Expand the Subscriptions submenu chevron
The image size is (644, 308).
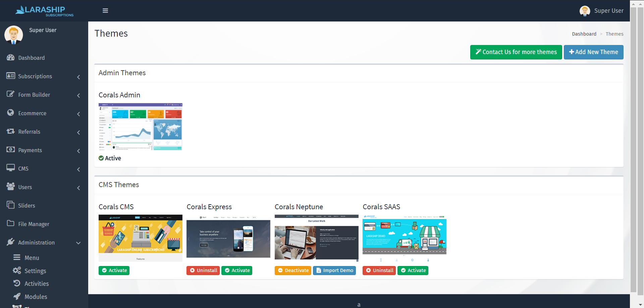(x=78, y=77)
